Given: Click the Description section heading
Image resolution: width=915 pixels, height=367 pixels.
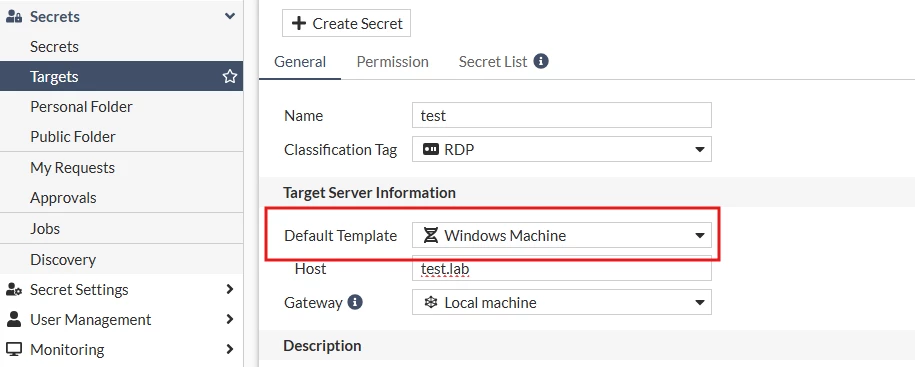Looking at the screenshot, I should click(x=322, y=345).
